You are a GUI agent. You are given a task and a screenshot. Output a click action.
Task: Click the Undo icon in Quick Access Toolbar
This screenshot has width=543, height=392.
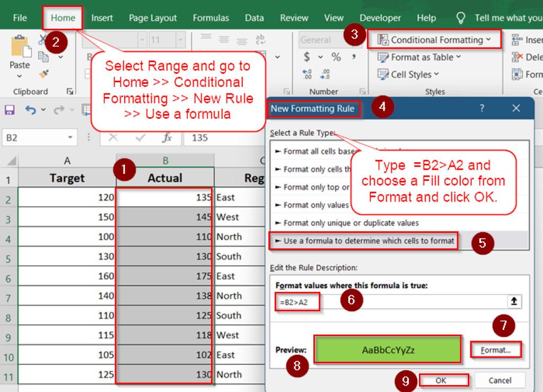pyautogui.click(x=30, y=109)
